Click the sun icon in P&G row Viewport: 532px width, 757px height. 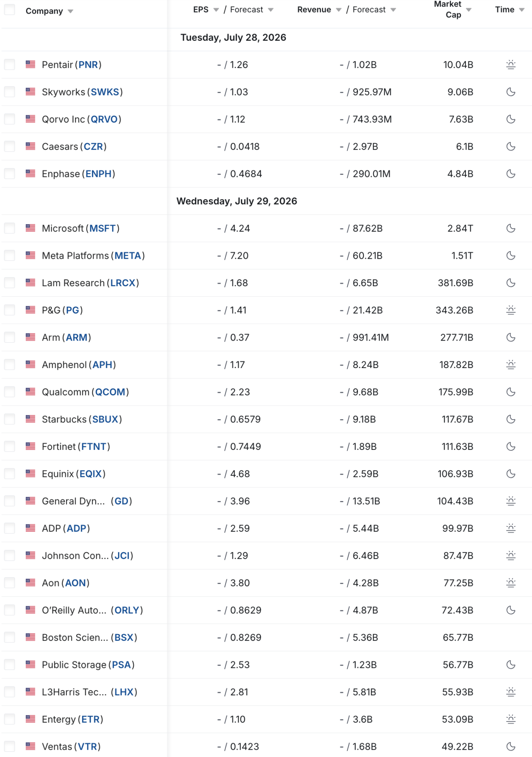point(511,310)
